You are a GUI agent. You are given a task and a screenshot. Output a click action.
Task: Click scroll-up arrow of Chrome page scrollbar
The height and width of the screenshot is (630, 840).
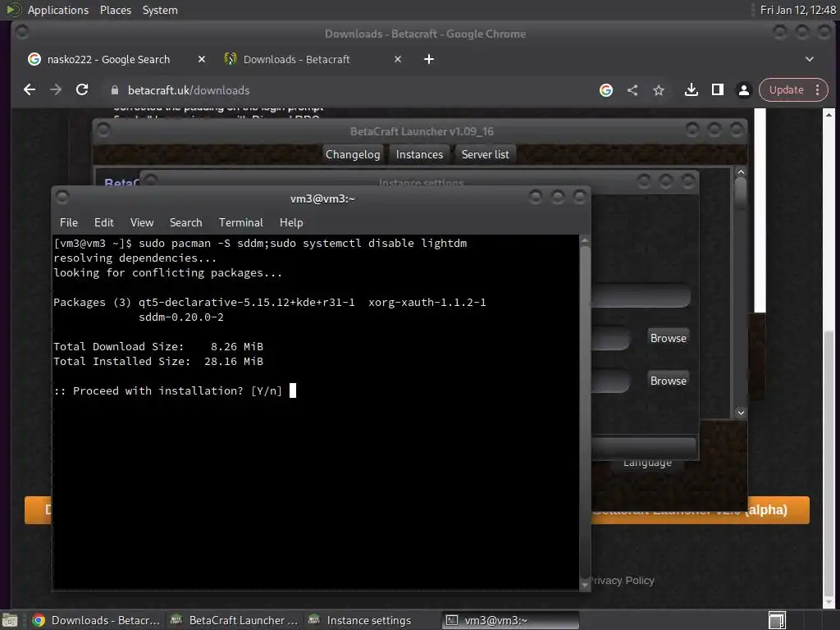click(x=829, y=115)
